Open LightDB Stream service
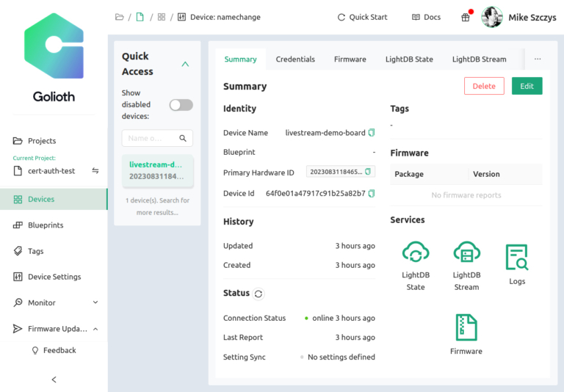 [x=466, y=266]
